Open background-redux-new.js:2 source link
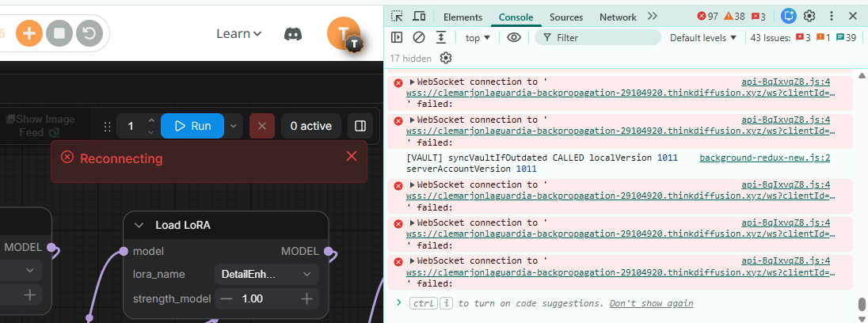868x323 pixels. [x=764, y=158]
